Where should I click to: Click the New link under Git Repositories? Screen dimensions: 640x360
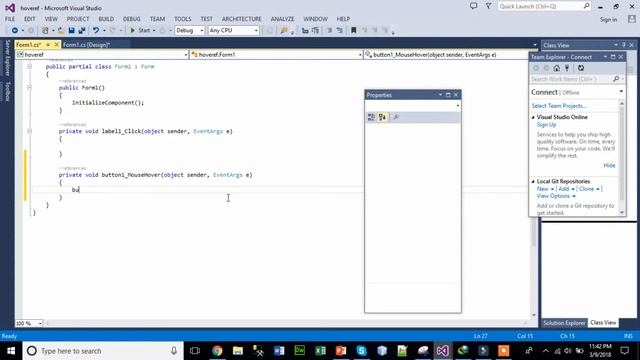tap(542, 189)
